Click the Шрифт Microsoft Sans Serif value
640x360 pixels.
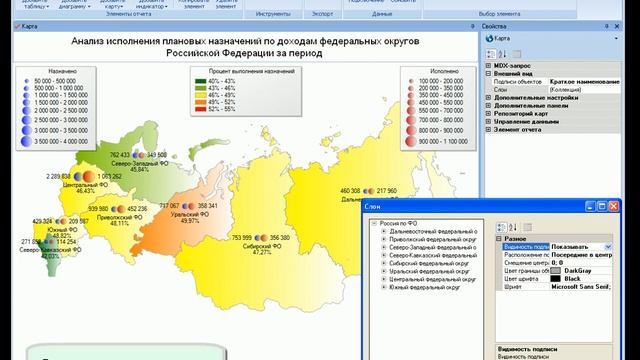581,287
